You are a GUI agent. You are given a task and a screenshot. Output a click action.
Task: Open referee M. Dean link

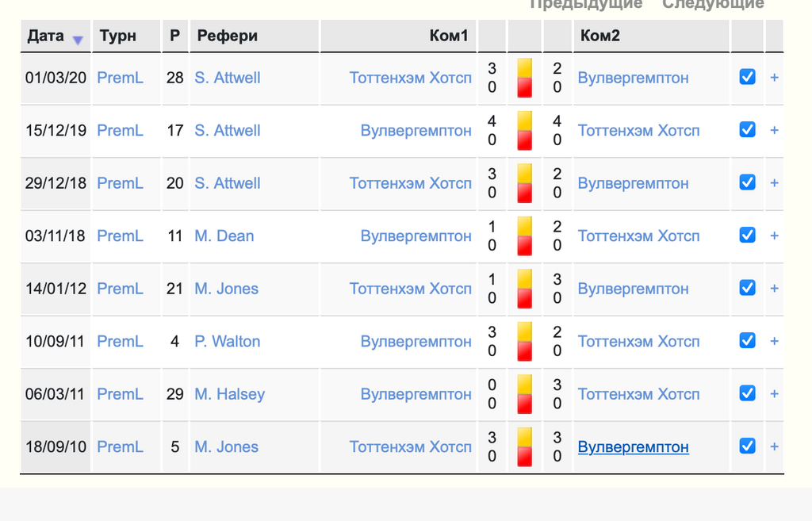(x=224, y=236)
